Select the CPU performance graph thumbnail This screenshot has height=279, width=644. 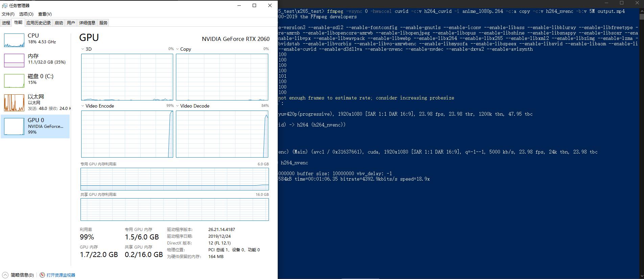coord(14,40)
